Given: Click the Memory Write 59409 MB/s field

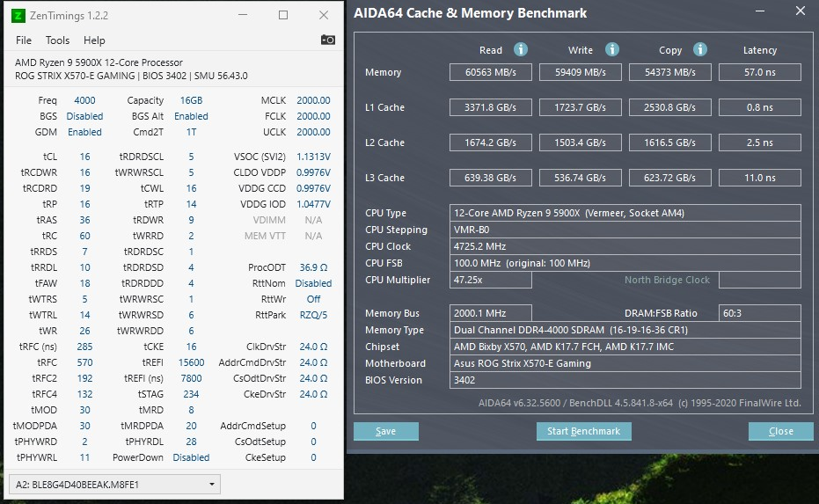Looking at the screenshot, I should tap(581, 72).
